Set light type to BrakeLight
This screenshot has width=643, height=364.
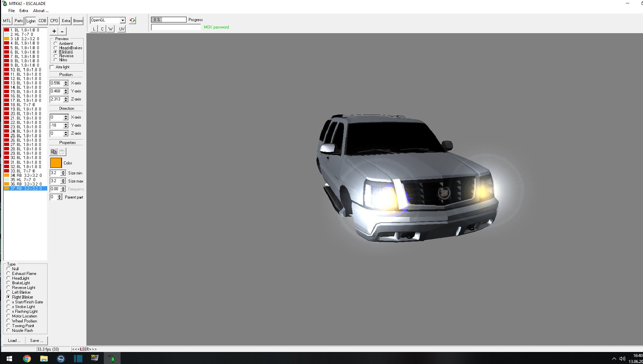[x=8, y=283]
